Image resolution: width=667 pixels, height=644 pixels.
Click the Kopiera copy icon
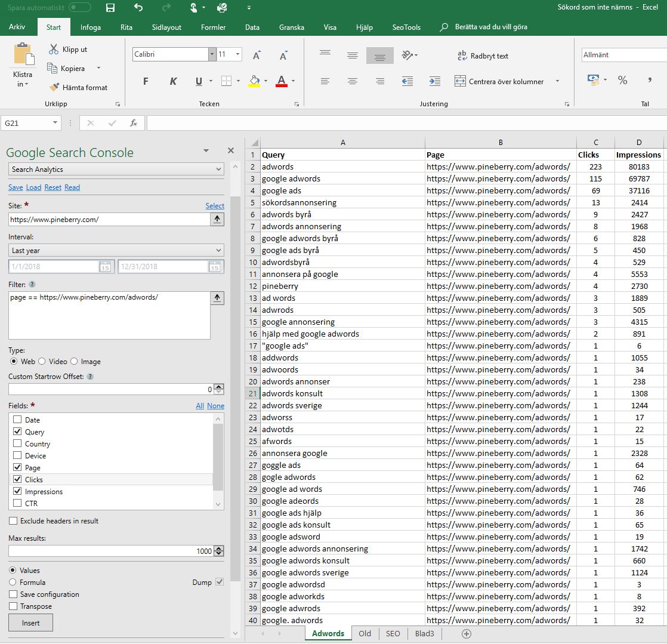point(52,68)
